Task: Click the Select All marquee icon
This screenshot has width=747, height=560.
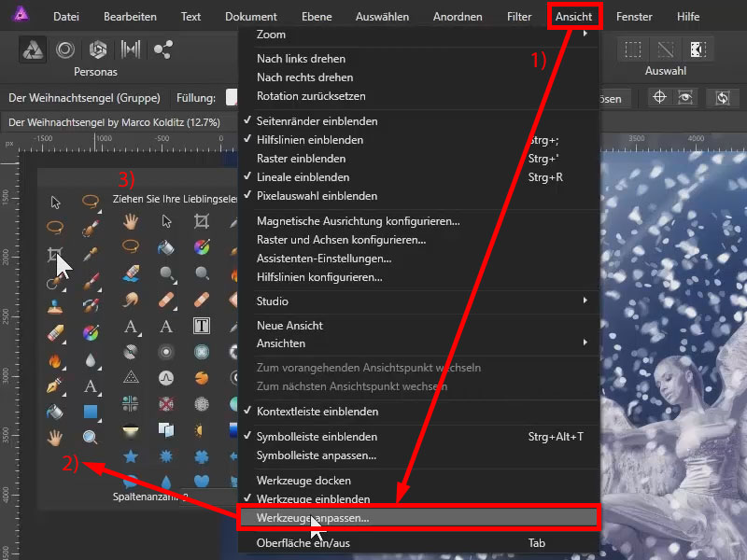Action: tap(633, 49)
